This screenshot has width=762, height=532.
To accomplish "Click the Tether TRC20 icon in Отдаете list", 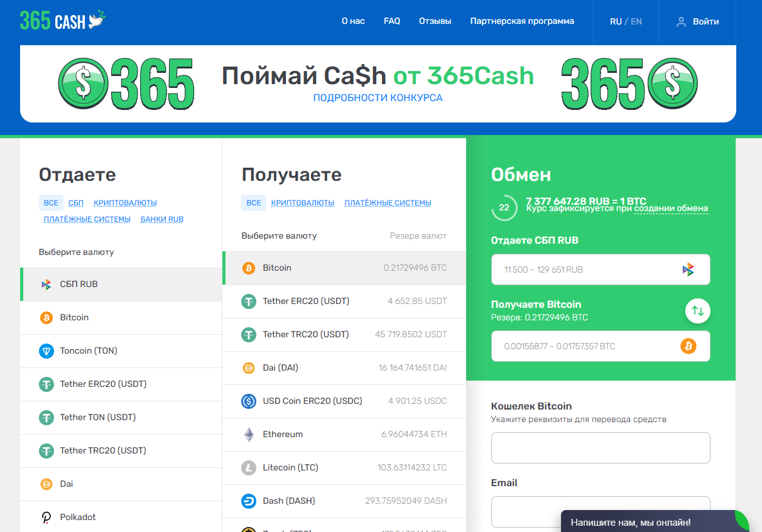I will click(46, 451).
